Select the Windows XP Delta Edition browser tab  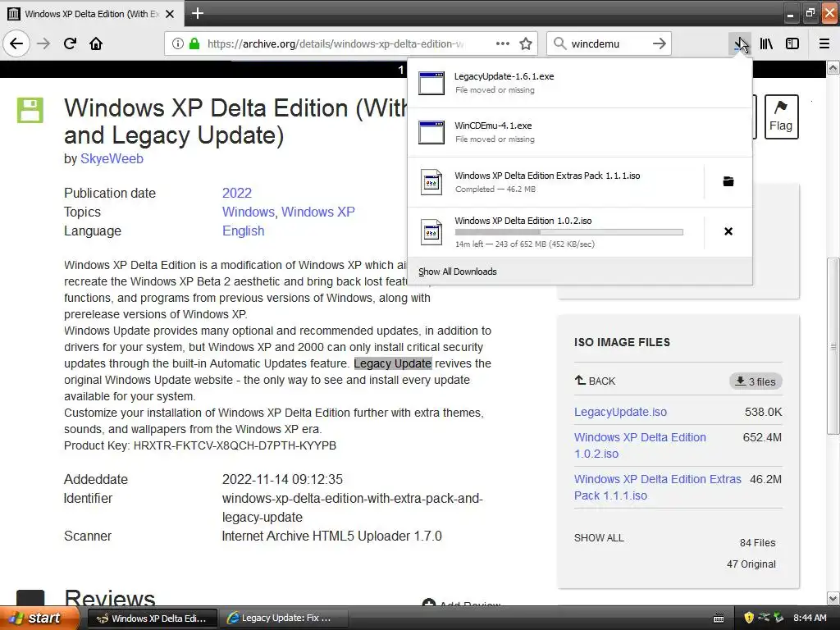pos(92,14)
